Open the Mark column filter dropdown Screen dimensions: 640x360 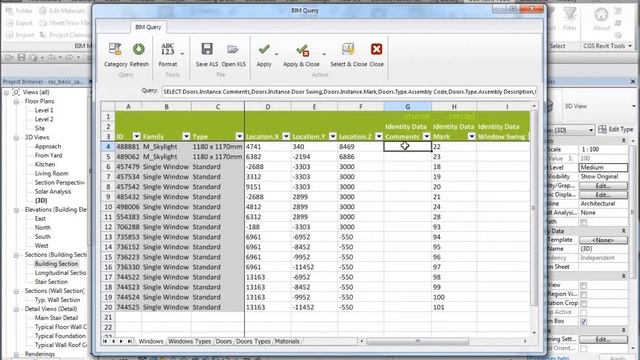(x=471, y=136)
